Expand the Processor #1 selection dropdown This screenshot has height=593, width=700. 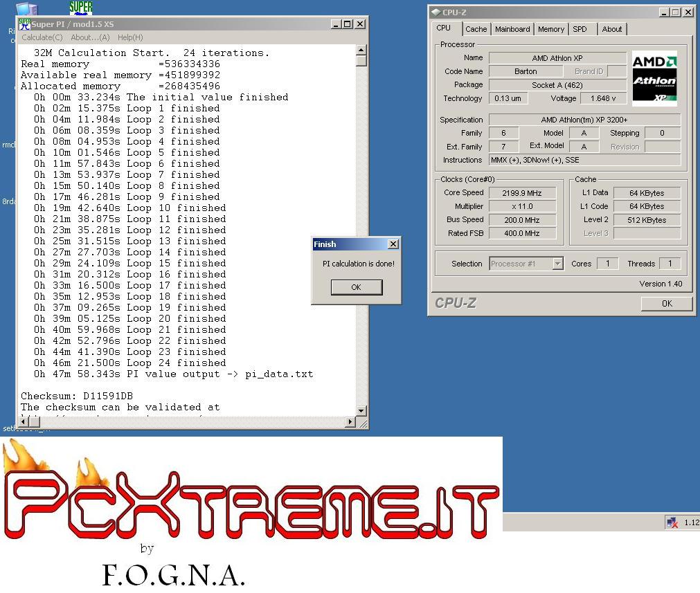[557, 264]
